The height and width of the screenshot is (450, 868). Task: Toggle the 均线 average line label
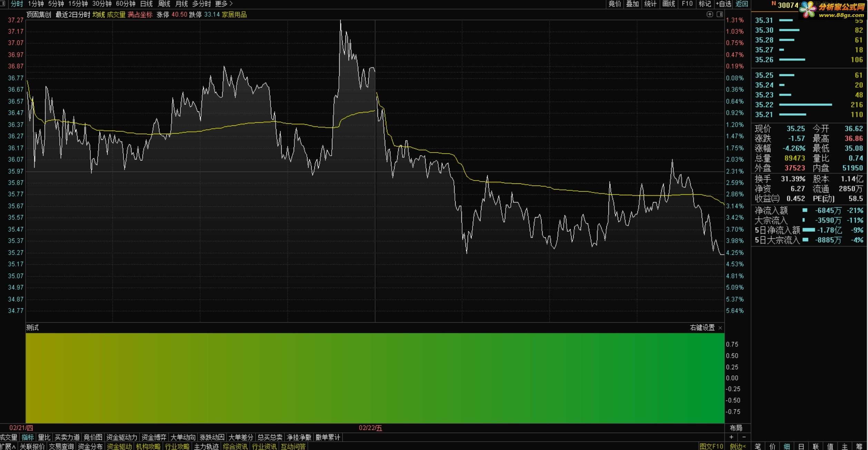pos(99,15)
